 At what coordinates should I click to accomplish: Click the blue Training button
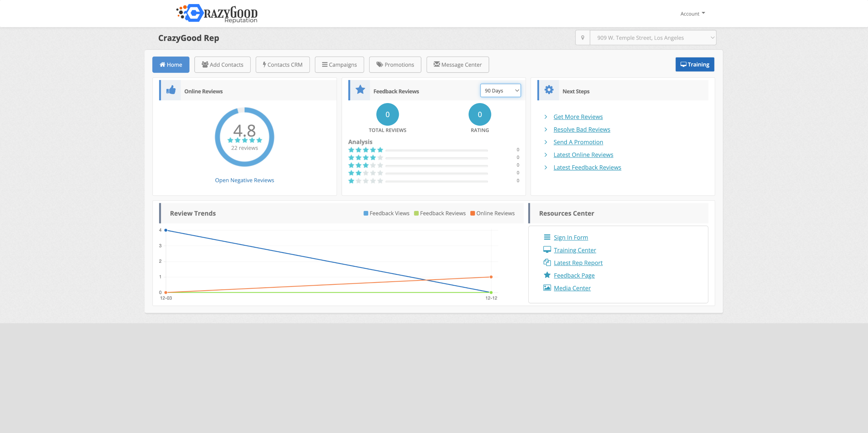(x=695, y=64)
